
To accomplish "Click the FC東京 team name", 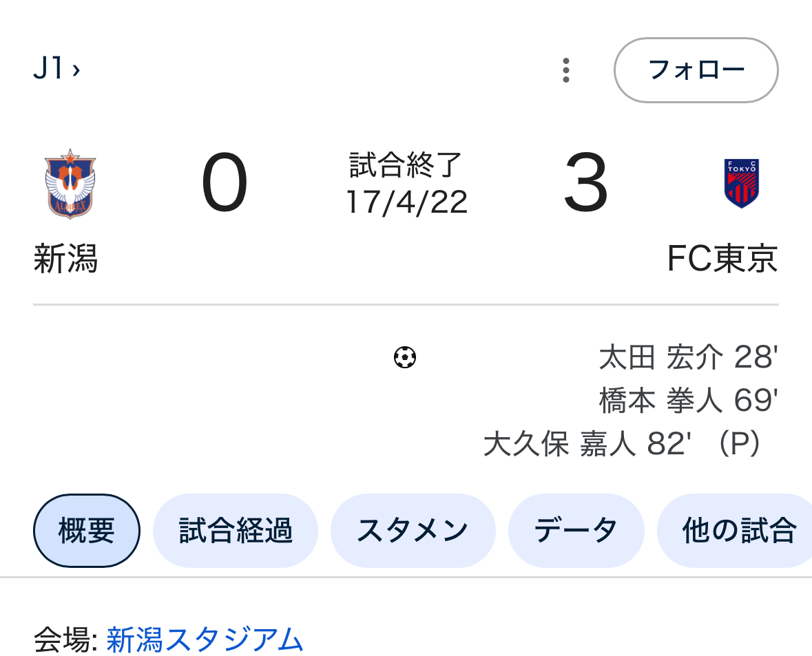I will [x=722, y=259].
